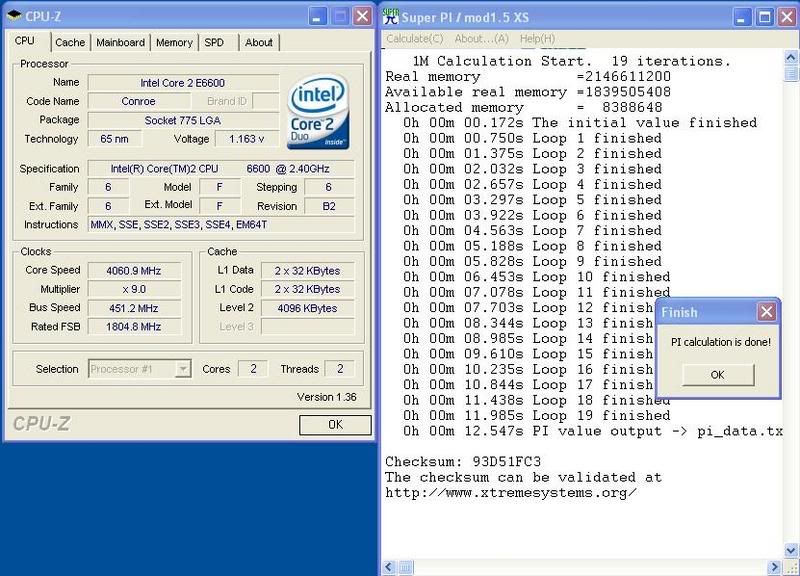The height and width of the screenshot is (576, 800).
Task: Click the PI calculation is done! message
Action: point(720,342)
